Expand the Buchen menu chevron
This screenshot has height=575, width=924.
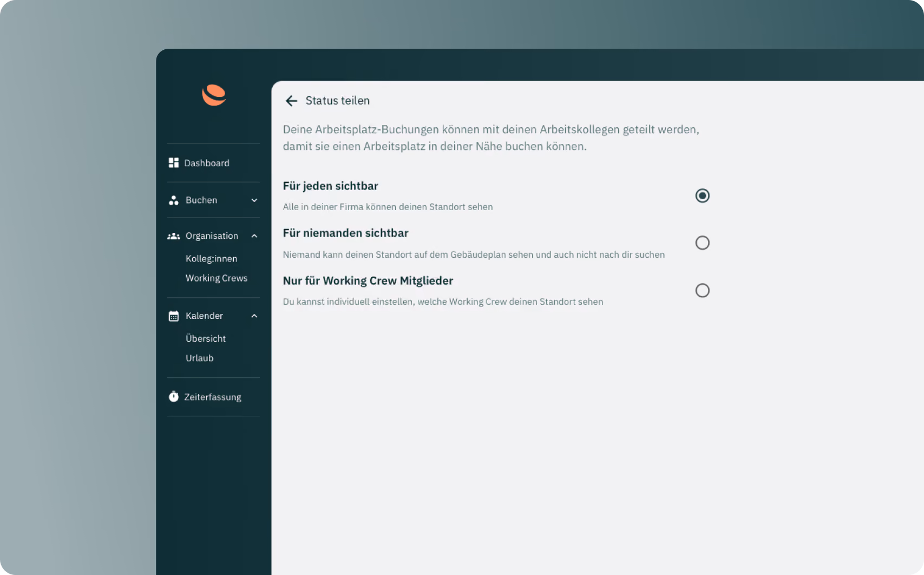click(x=254, y=200)
